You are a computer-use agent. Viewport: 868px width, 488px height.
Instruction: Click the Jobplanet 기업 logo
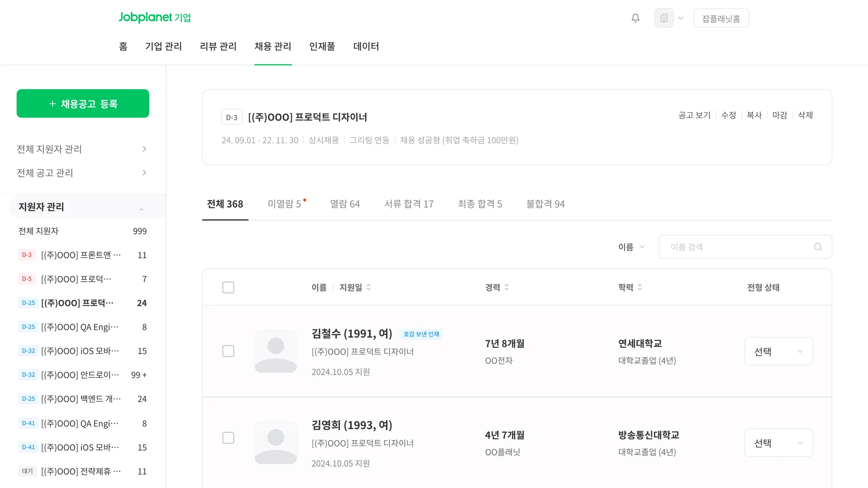point(154,17)
